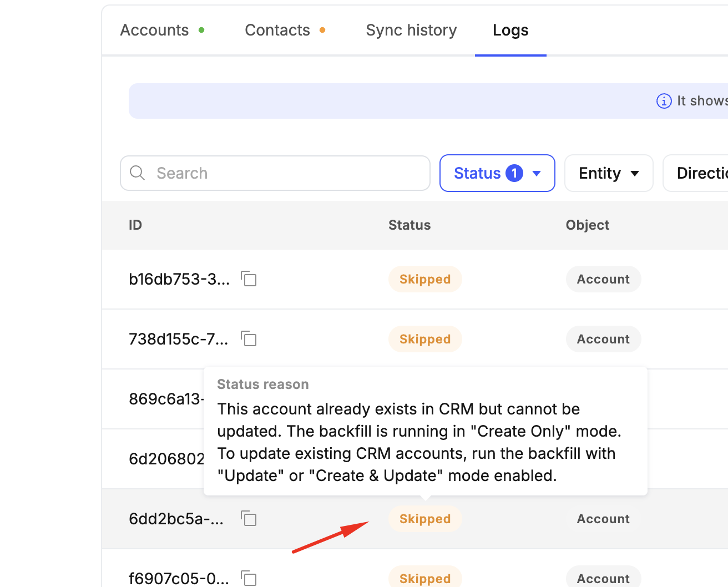Copy ID 6dd2bc5a using the copy icon
728x587 pixels.
[249, 519]
